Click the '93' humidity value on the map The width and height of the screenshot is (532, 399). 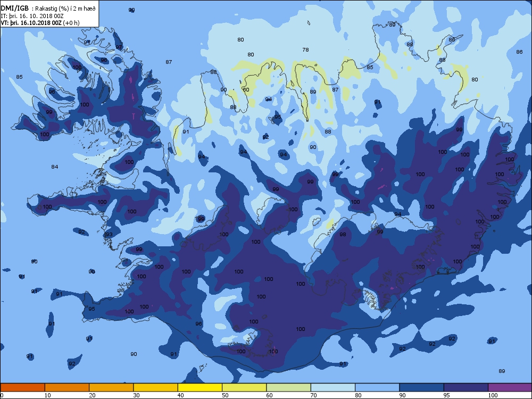tap(109, 235)
